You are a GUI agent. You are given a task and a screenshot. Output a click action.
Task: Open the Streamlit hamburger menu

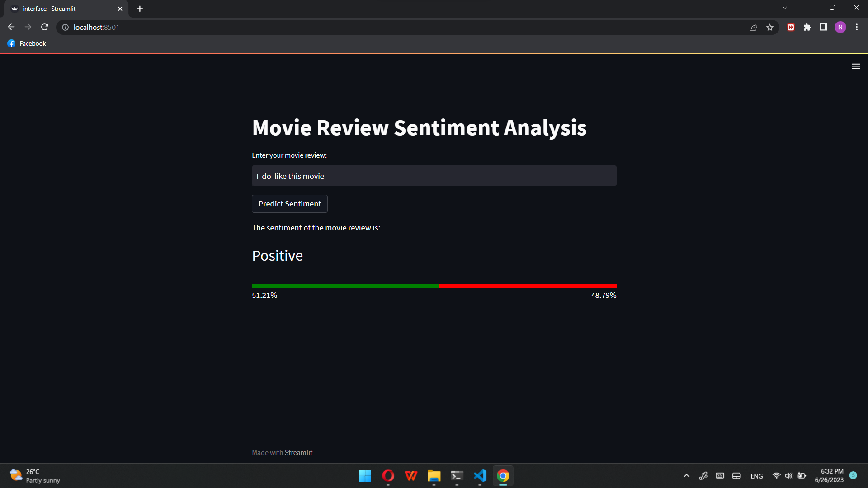coord(856,66)
